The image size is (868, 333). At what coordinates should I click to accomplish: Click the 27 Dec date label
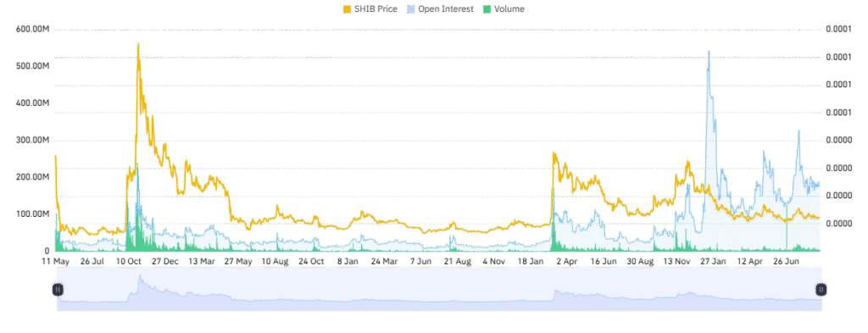164,261
